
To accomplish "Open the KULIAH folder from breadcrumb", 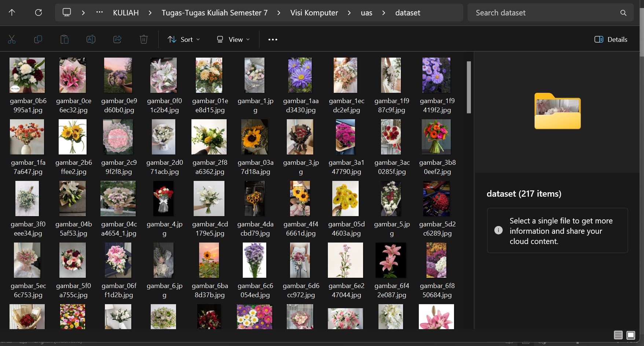I will [125, 12].
